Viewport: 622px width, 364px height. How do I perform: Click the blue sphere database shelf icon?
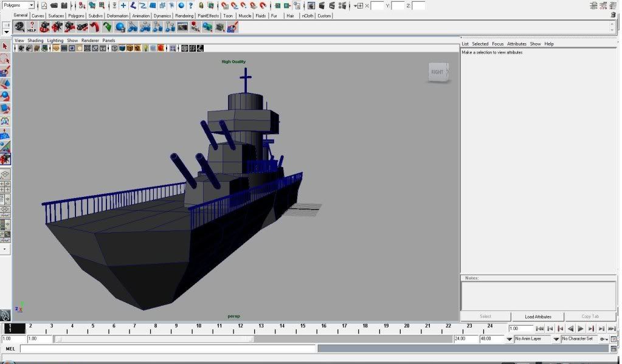pos(120,27)
